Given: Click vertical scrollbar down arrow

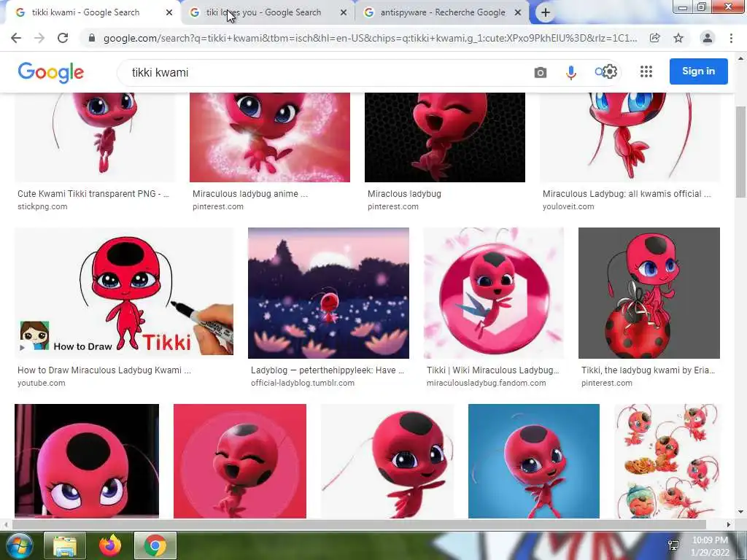Looking at the screenshot, I should [740, 513].
